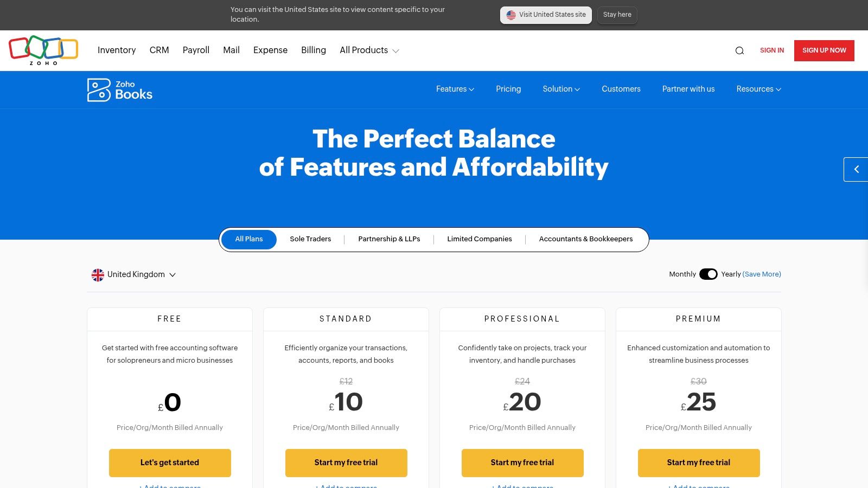Image resolution: width=868 pixels, height=488 pixels.
Task: Click the United Kingdom flag icon
Action: [98, 275]
